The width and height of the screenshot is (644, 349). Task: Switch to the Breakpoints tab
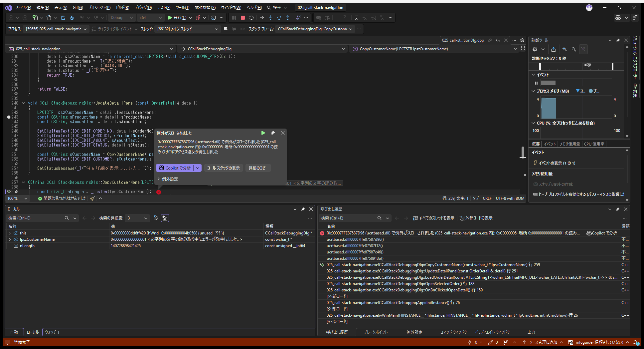click(376, 332)
